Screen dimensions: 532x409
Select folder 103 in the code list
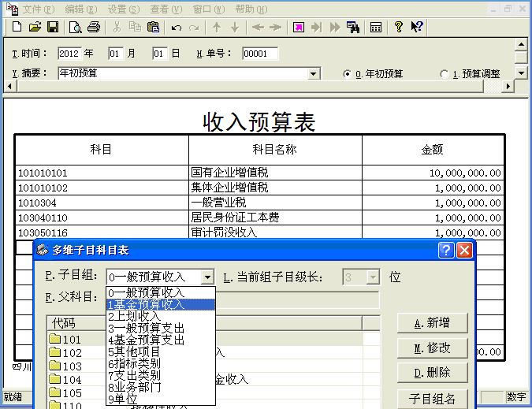tap(65, 366)
